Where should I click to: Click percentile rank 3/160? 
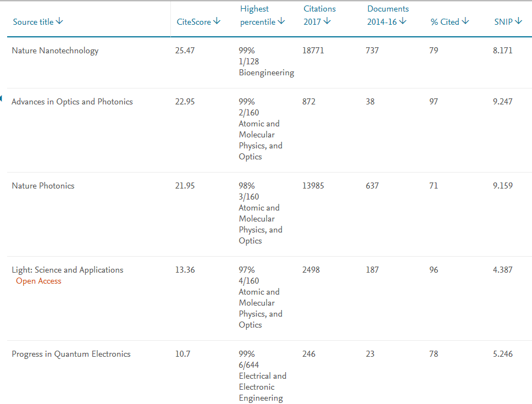click(249, 197)
